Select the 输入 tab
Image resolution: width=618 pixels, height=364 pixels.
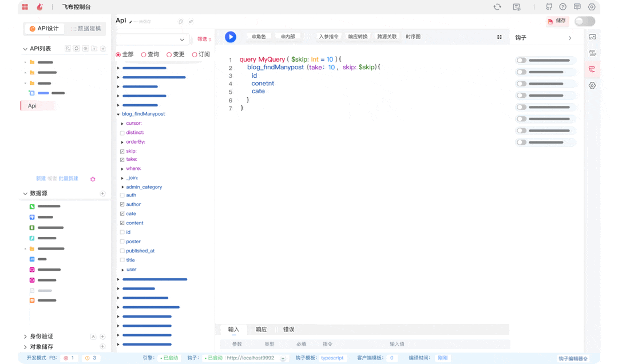233,329
